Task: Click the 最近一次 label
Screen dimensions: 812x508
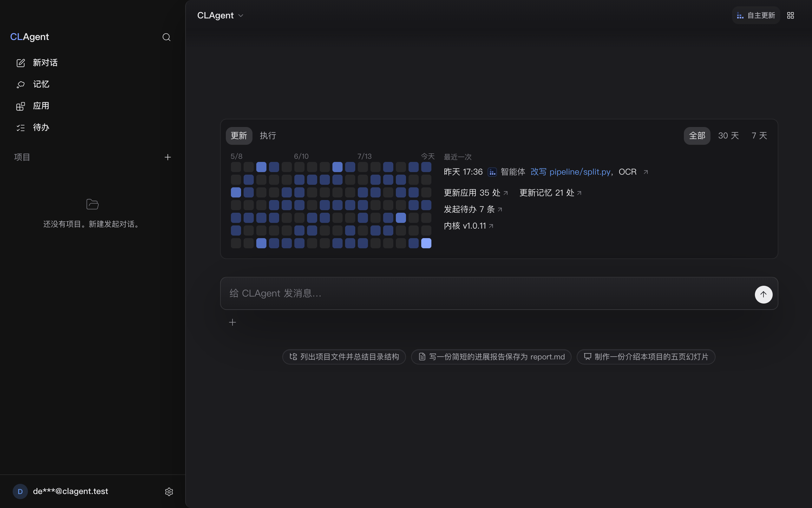Action: pyautogui.click(x=458, y=157)
